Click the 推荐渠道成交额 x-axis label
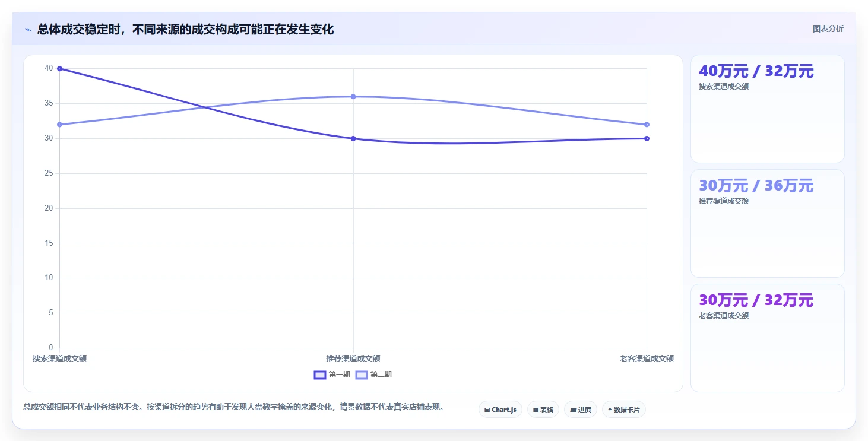868x441 pixels. pyautogui.click(x=353, y=358)
